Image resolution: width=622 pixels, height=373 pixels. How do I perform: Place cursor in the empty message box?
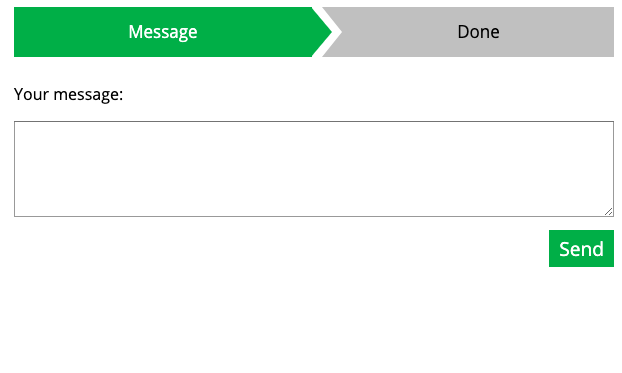[314, 169]
